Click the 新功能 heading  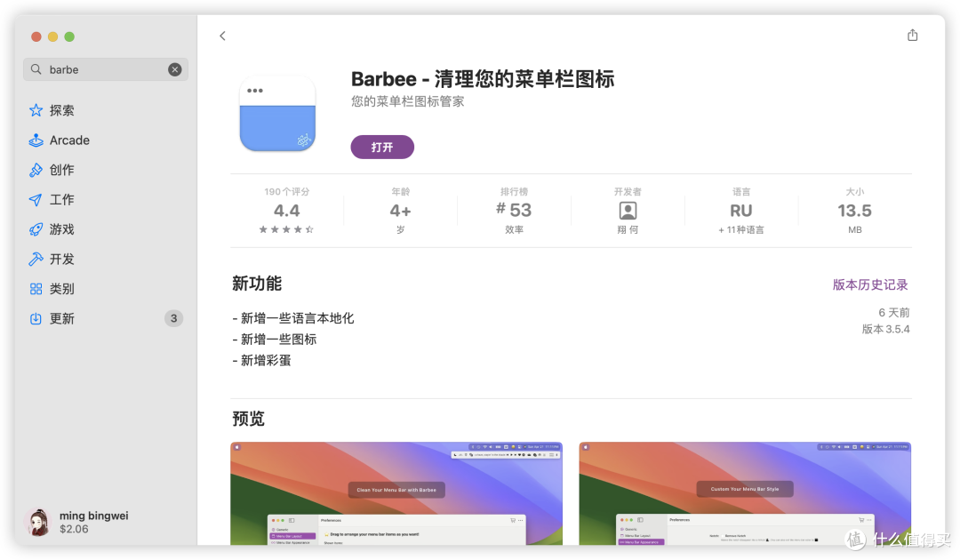point(257,284)
